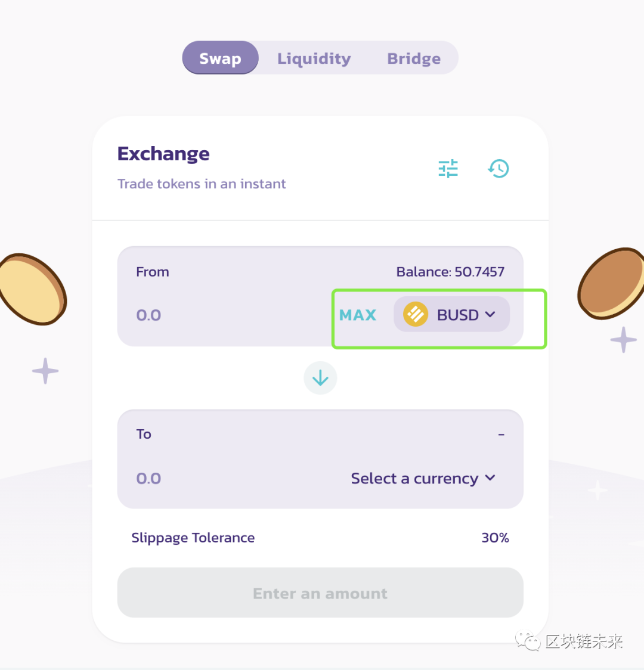This screenshot has height=670, width=644.
Task: Click the WeChat logo watermark
Action: pyautogui.click(x=528, y=641)
